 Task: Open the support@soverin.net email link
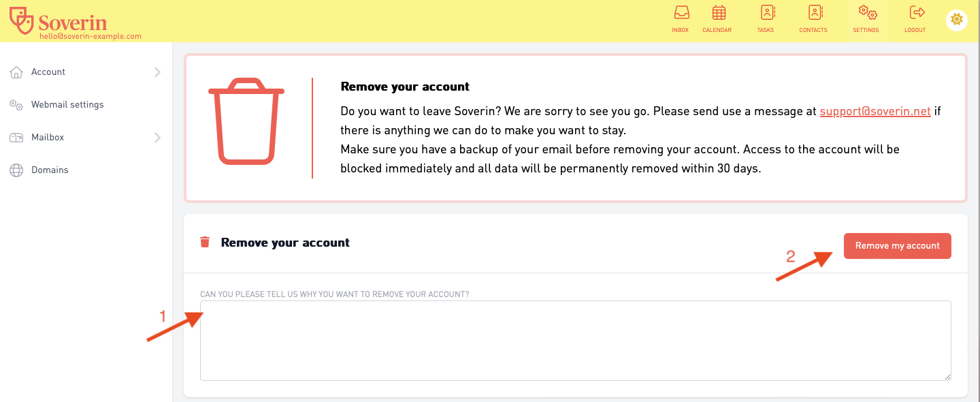[x=875, y=111]
